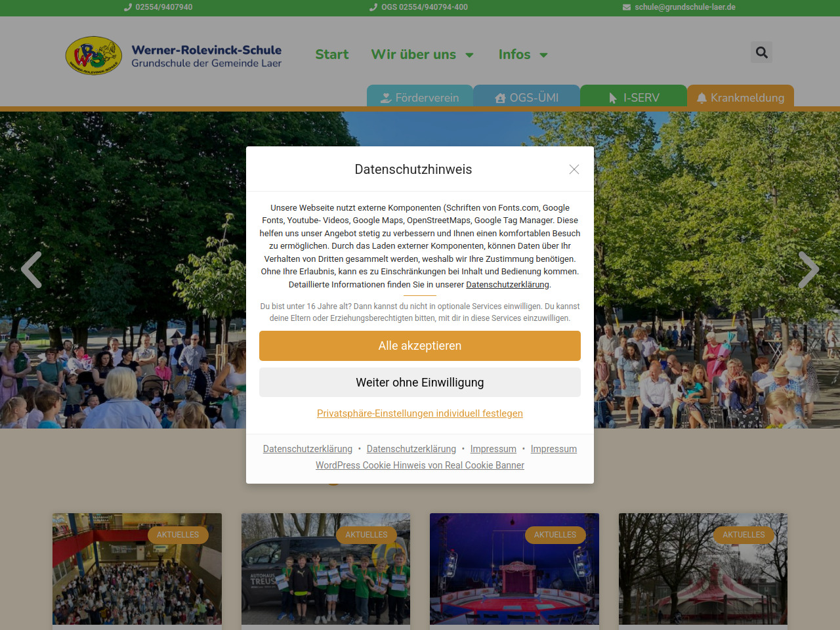Click the search magnifier icon
840x630 pixels.
761,52
